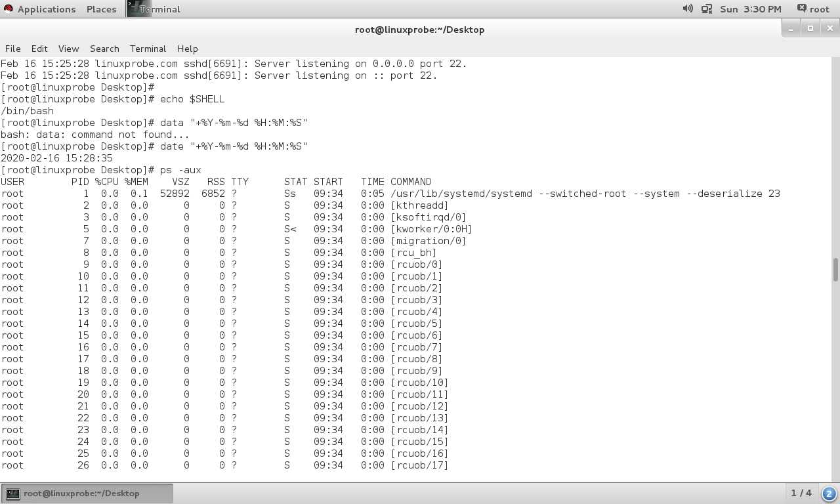Image resolution: width=840 pixels, height=504 pixels.
Task: Open the Search menu
Action: tap(104, 49)
